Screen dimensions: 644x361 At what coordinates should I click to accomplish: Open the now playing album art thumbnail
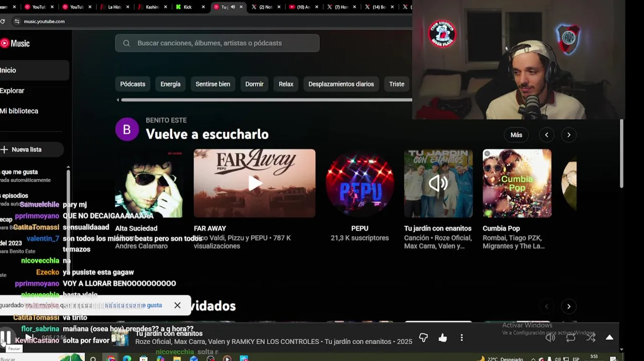120,338
